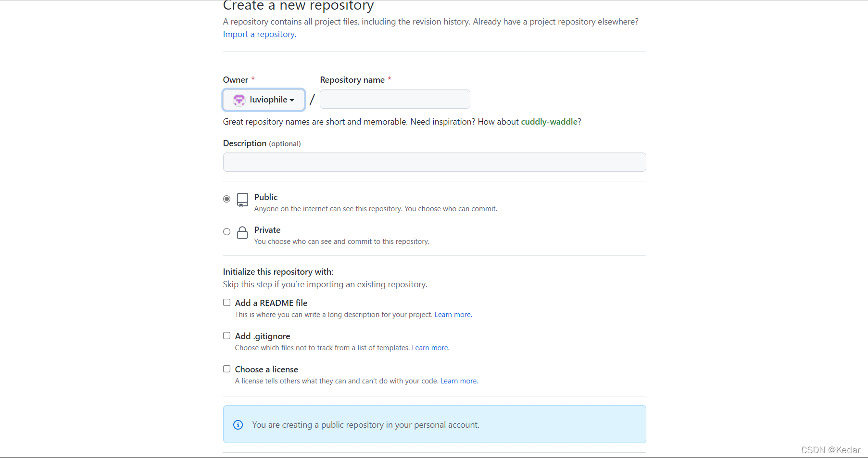Screen dimensions: 868x458
Task: Click the private repository lock icon
Action: (x=242, y=233)
